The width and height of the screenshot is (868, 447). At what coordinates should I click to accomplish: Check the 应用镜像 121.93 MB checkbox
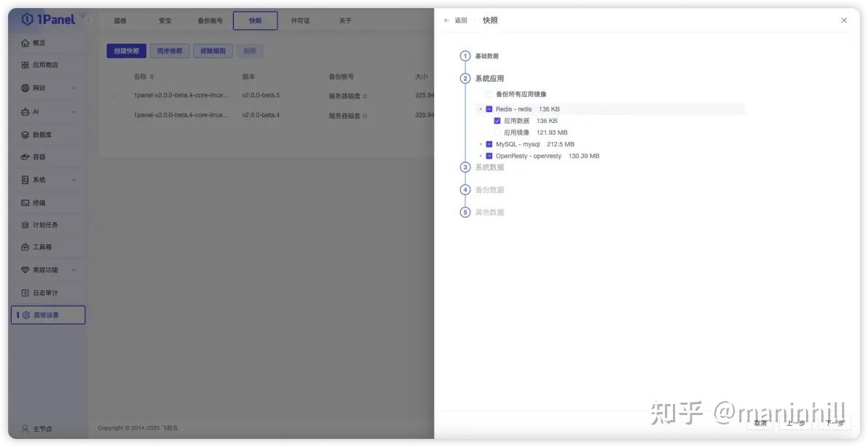(497, 132)
